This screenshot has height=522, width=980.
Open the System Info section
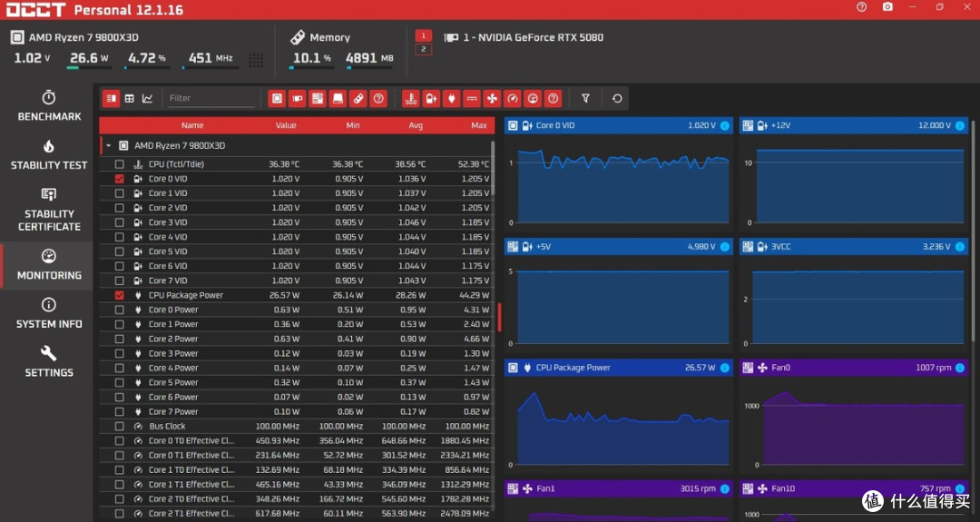coord(49,314)
